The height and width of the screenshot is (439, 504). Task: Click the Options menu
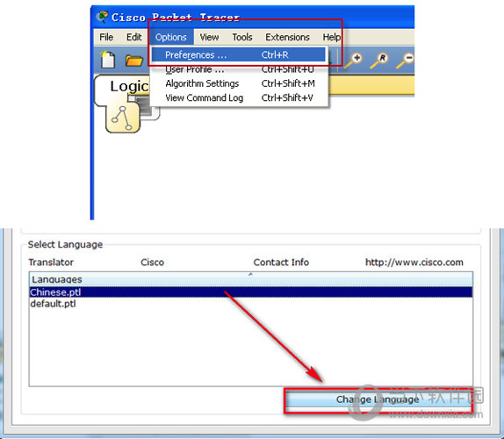(x=171, y=37)
